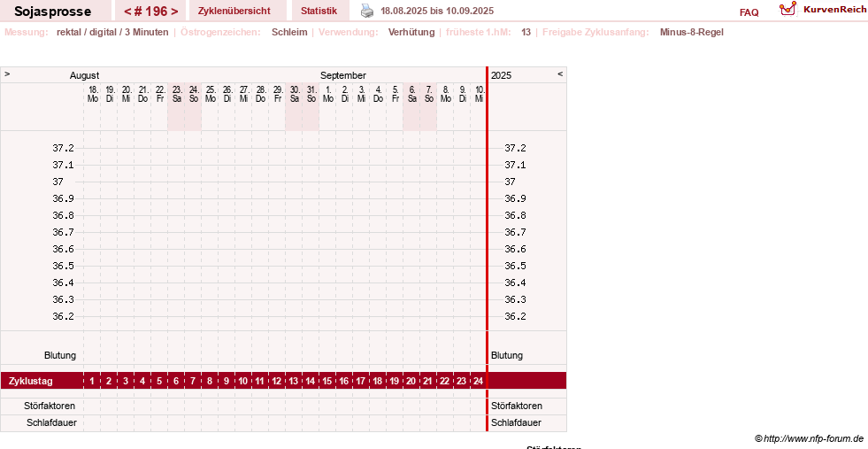
Task: Click the Messung: label
Action: pos(26,32)
